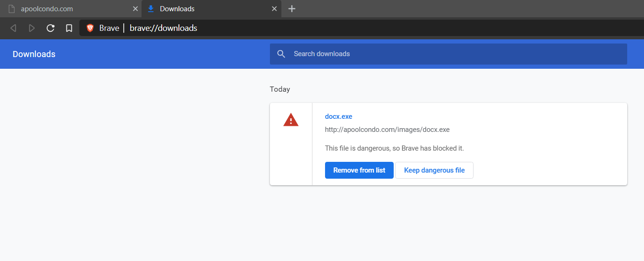Image resolution: width=644 pixels, height=261 pixels.
Task: Click the blue download icon on the Downloads tab
Action: pyautogui.click(x=151, y=9)
